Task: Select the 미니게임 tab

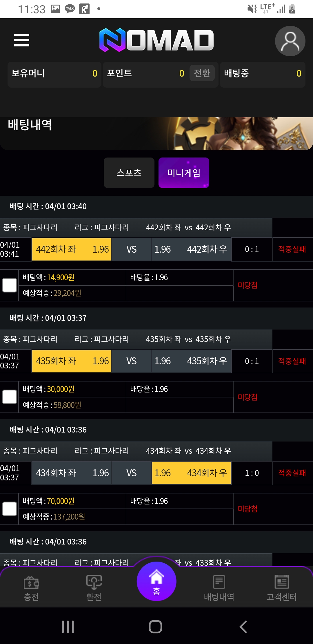Action: point(184,173)
